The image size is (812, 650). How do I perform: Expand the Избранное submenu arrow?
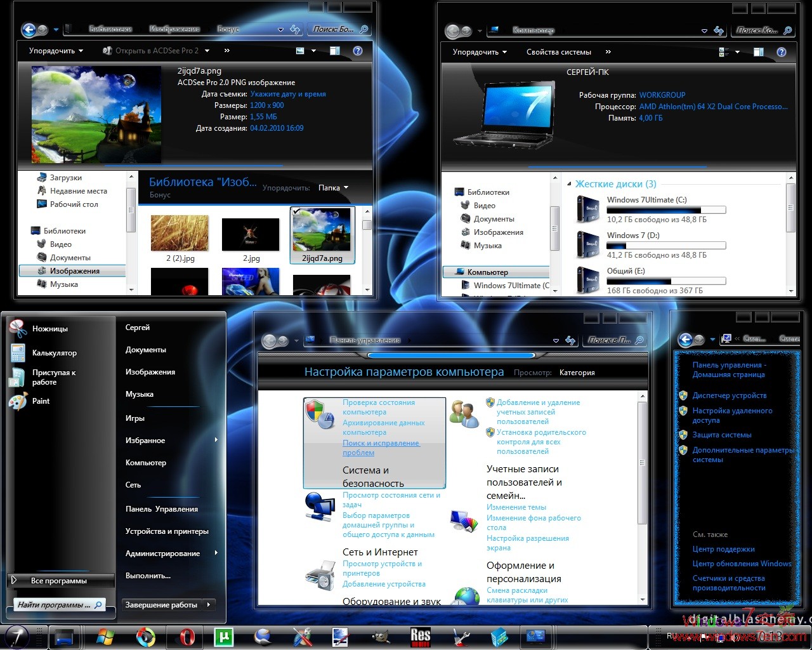point(216,440)
